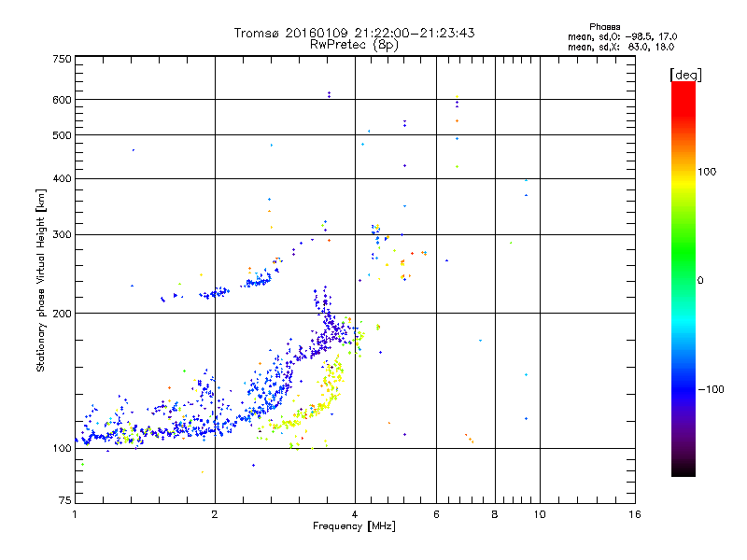The image size is (747, 560).
Task: Select the "75" height tick label
Action: click(x=65, y=500)
